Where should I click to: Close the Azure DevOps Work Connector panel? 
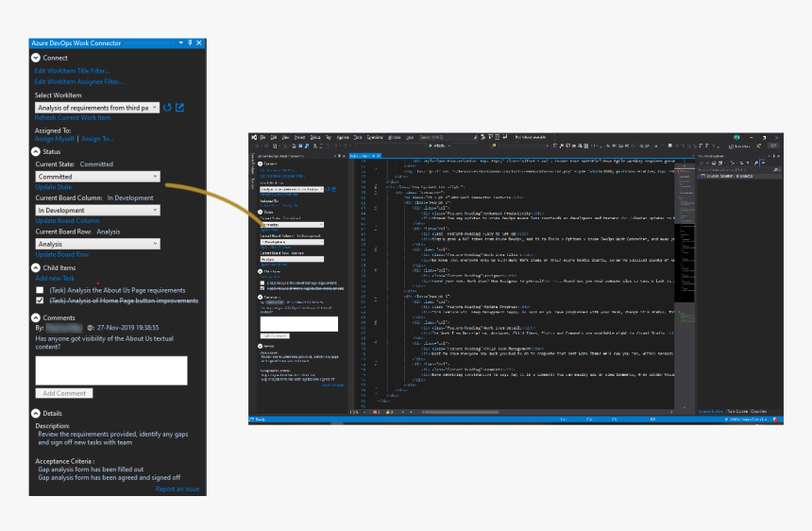tap(199, 43)
